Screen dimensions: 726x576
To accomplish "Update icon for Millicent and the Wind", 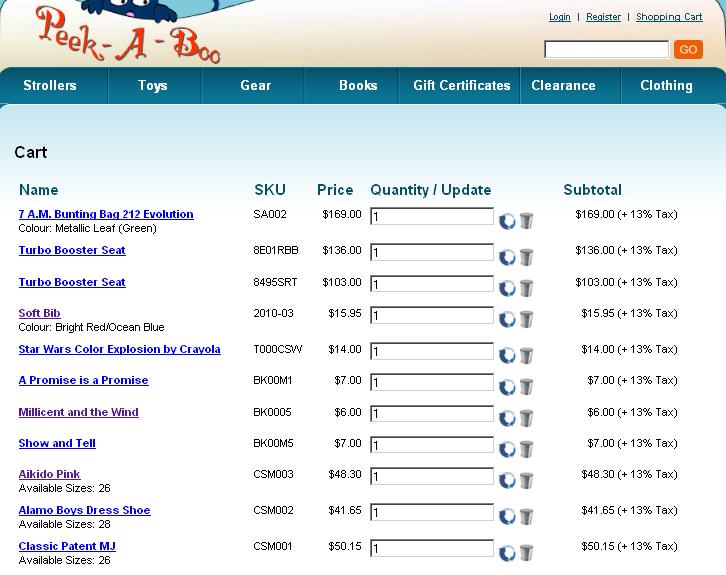I will click(507, 419).
